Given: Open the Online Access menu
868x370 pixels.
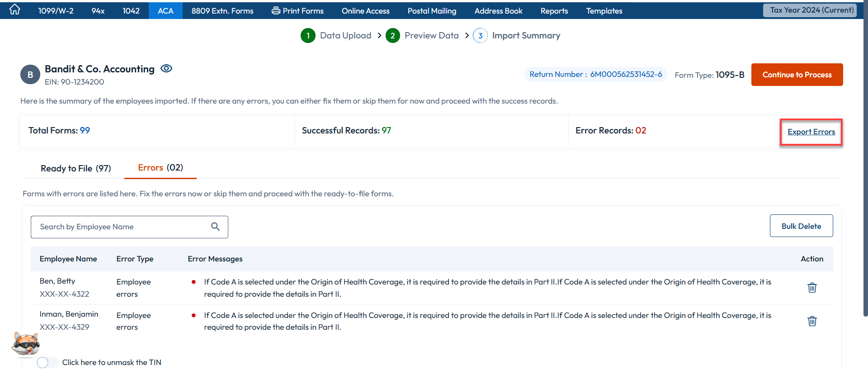Looking at the screenshot, I should click(366, 10).
